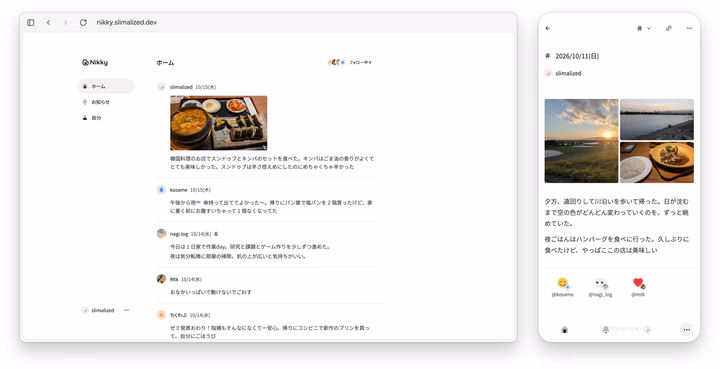The image size is (720, 369).
Task: Click the nagi.log username
Action: (x=179, y=234)
